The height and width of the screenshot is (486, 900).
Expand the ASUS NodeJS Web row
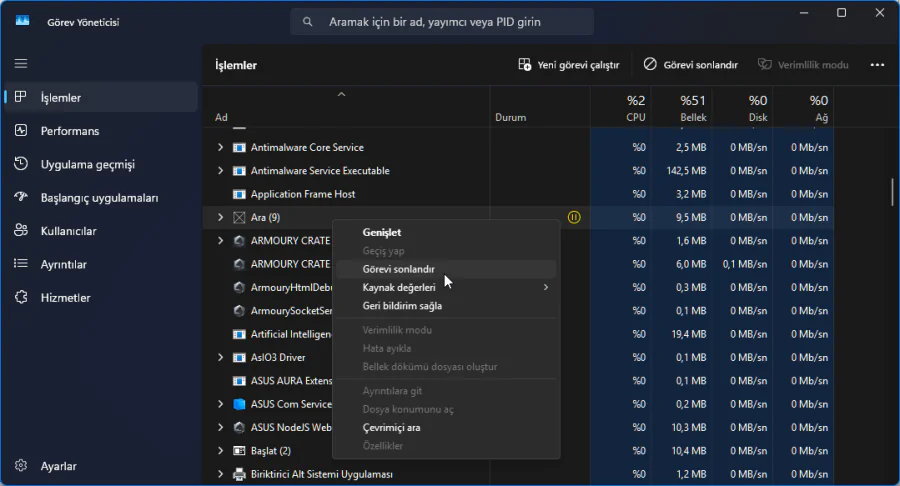coord(220,427)
